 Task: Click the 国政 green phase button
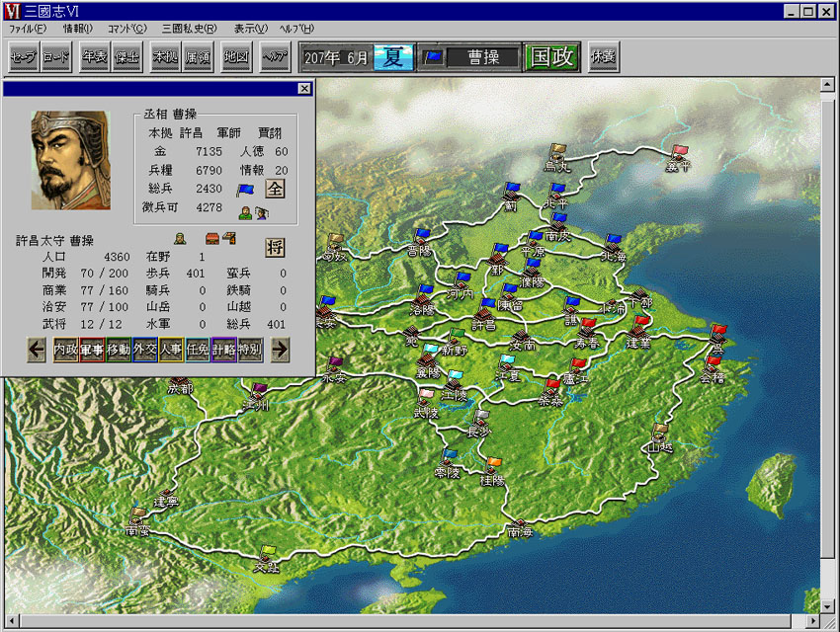coord(551,57)
